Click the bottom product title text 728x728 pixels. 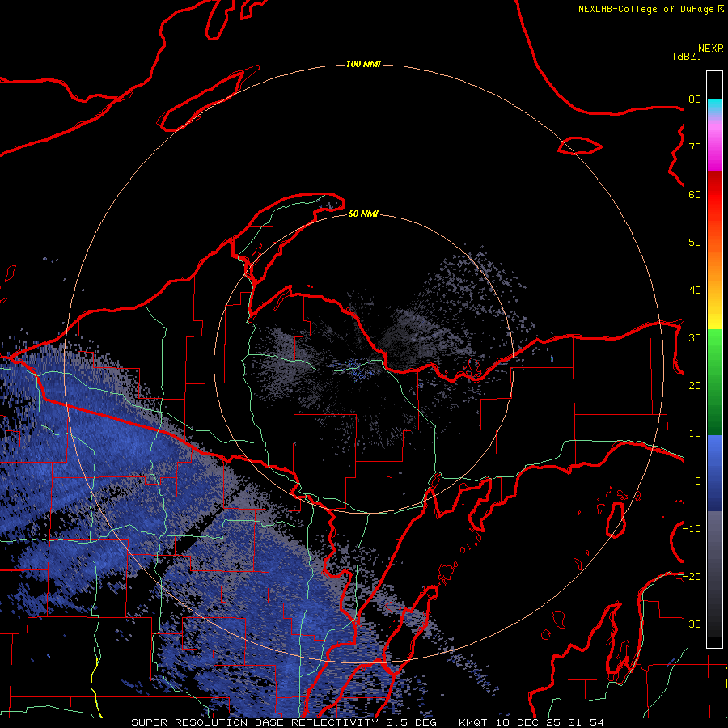368,722
